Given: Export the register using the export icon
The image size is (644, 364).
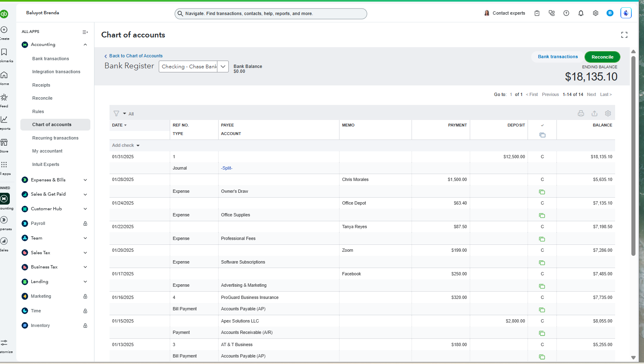Looking at the screenshot, I should coord(594,113).
